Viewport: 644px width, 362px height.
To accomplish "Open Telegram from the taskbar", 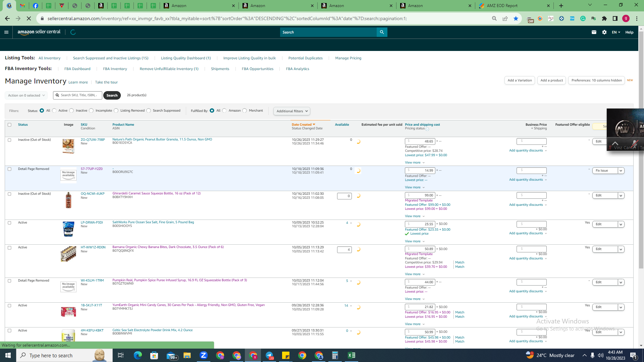I will click(x=269, y=355).
